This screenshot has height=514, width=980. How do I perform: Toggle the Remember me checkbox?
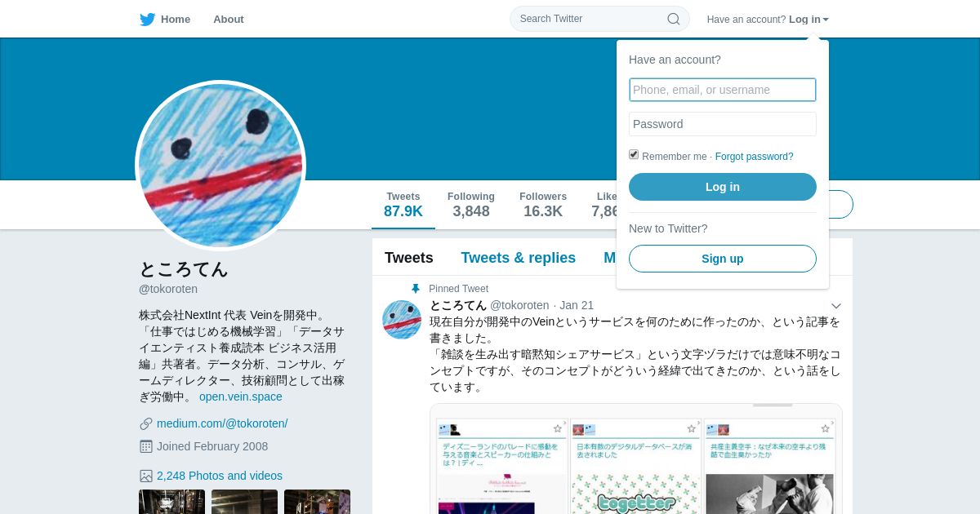tap(634, 154)
